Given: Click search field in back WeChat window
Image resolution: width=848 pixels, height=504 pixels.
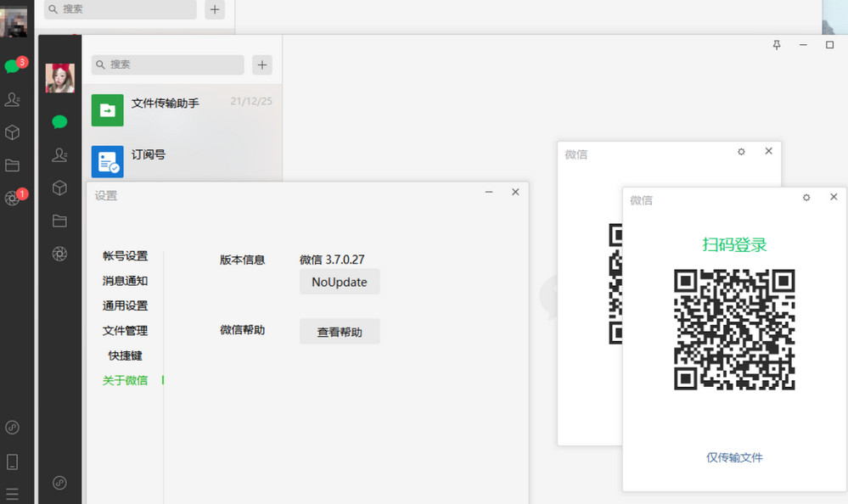Looking at the screenshot, I should (120, 9).
